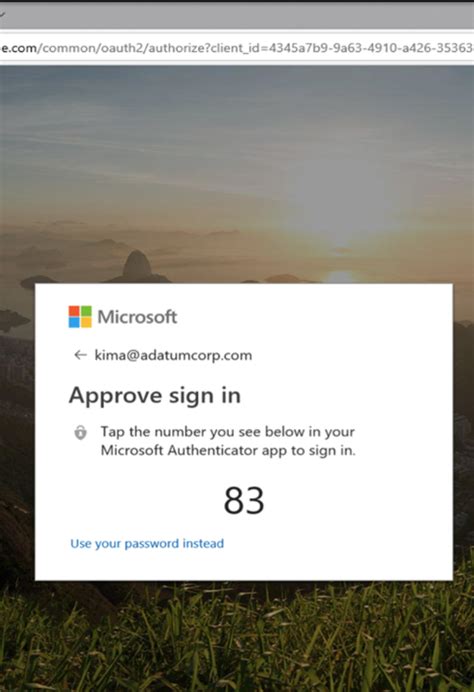Select the kima@adatumcorp.com account email

tap(173, 355)
